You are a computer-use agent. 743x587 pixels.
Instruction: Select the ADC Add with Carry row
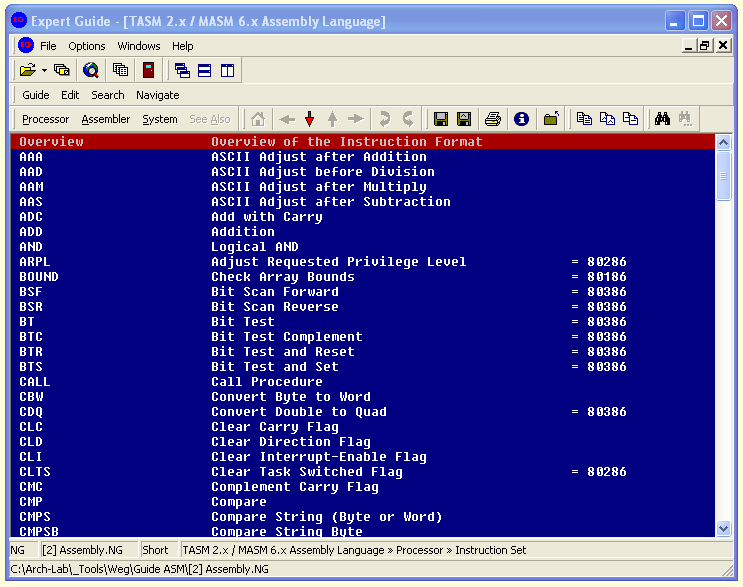coord(362,217)
